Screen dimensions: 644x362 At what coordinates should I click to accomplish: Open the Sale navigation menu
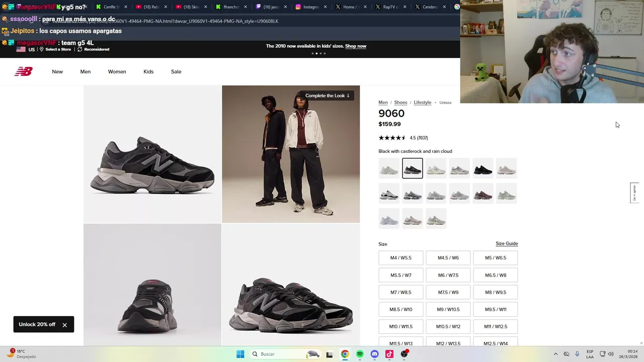pyautogui.click(x=176, y=71)
